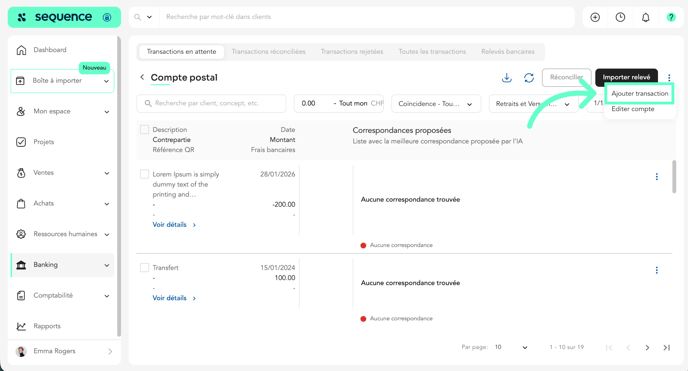Click the Réconcilier button

click(566, 77)
